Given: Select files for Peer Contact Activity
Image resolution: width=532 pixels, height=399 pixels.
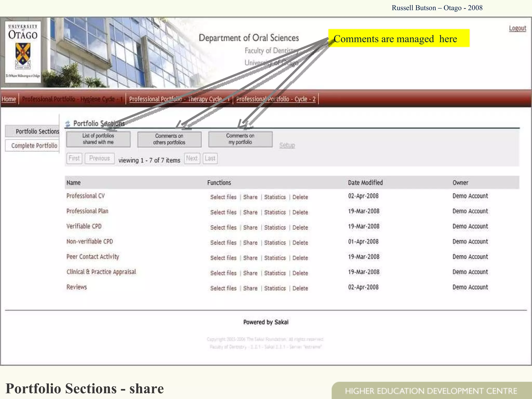Looking at the screenshot, I should 223,258.
